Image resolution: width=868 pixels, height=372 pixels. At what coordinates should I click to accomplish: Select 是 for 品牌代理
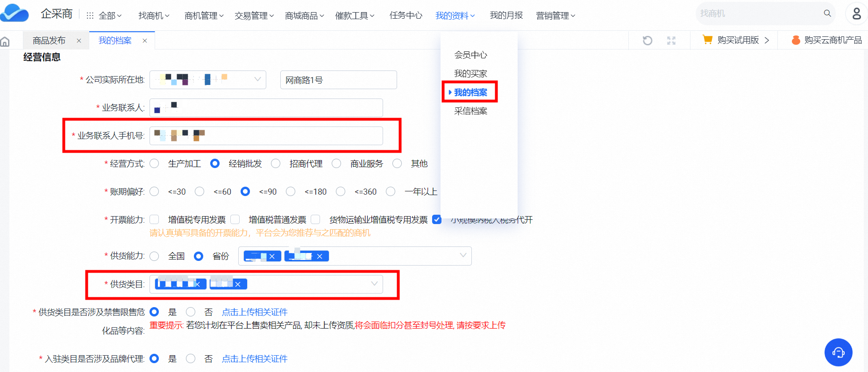[154, 358]
